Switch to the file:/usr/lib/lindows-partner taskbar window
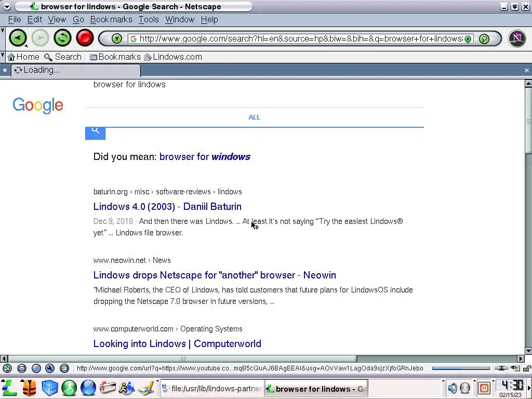The height and width of the screenshot is (399, 532). click(x=212, y=389)
